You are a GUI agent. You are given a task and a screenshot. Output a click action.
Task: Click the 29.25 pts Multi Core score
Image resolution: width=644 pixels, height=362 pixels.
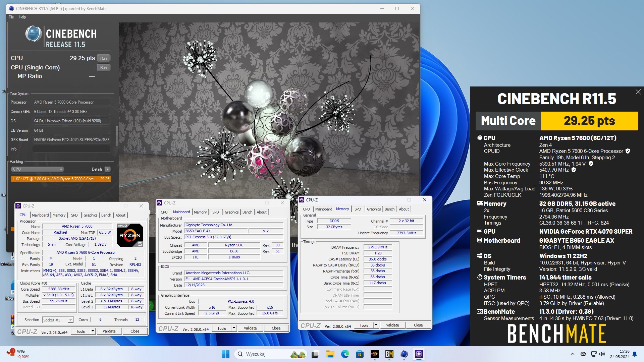pyautogui.click(x=589, y=121)
